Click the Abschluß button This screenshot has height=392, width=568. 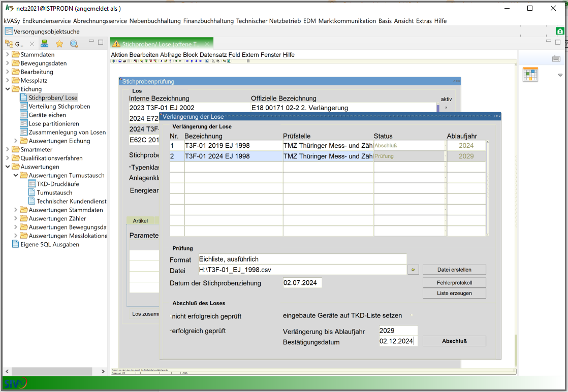tap(454, 341)
